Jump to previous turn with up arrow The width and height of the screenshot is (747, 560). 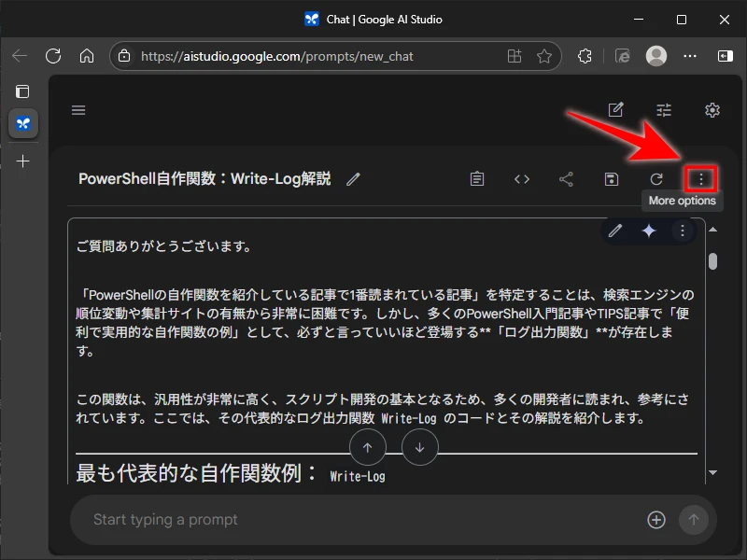pos(367,447)
